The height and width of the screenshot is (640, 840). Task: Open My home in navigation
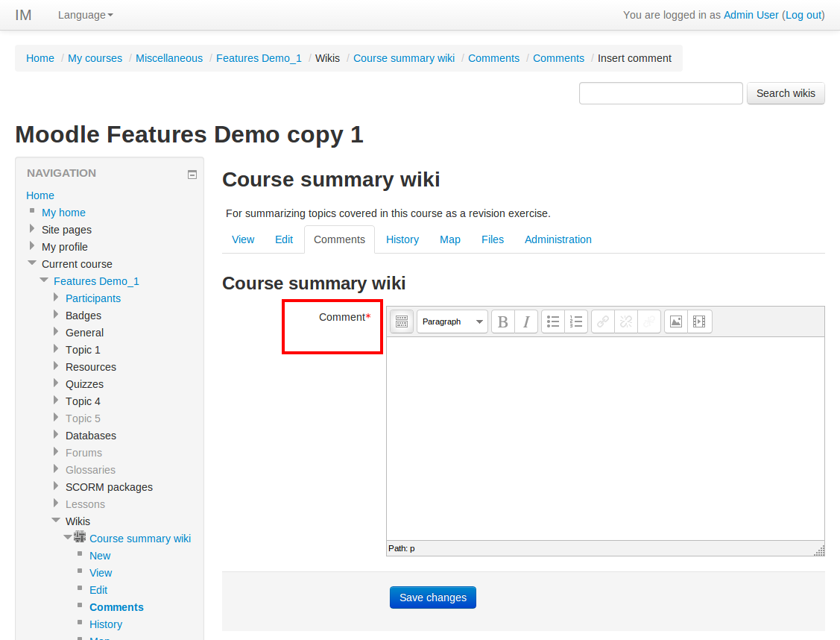(x=64, y=213)
